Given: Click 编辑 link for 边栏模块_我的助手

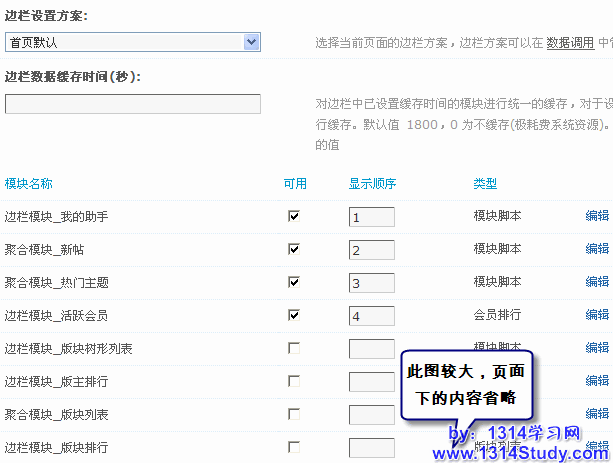Looking at the screenshot, I should pyautogui.click(x=597, y=216).
